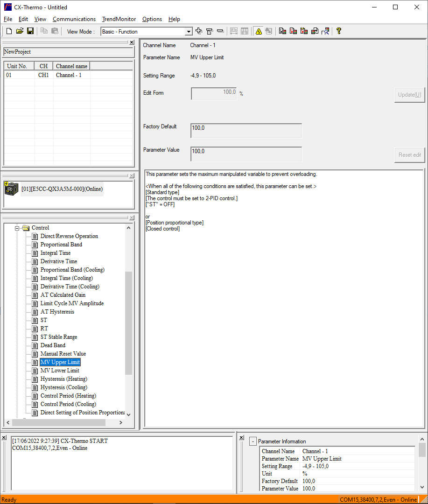
Task: Open the File menu
Action: pyautogui.click(x=8, y=19)
